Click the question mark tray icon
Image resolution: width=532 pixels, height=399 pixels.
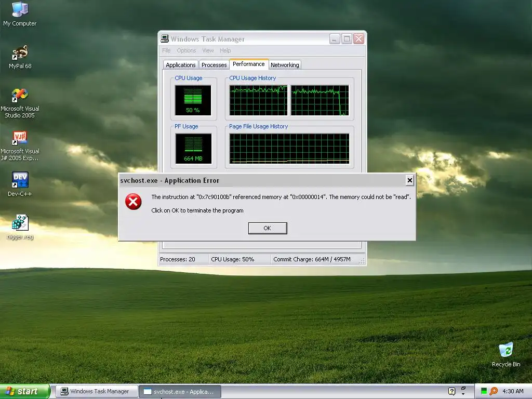point(451,391)
